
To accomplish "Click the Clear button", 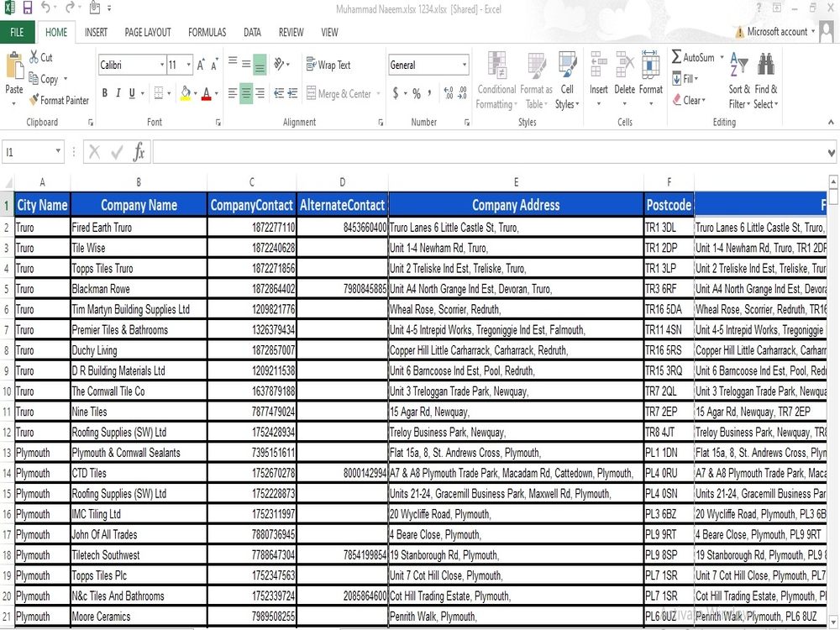I will coord(690,100).
